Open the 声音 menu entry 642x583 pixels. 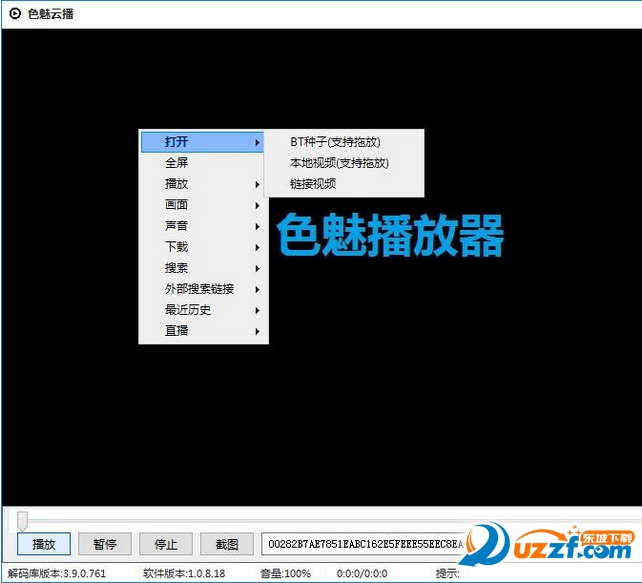203,226
